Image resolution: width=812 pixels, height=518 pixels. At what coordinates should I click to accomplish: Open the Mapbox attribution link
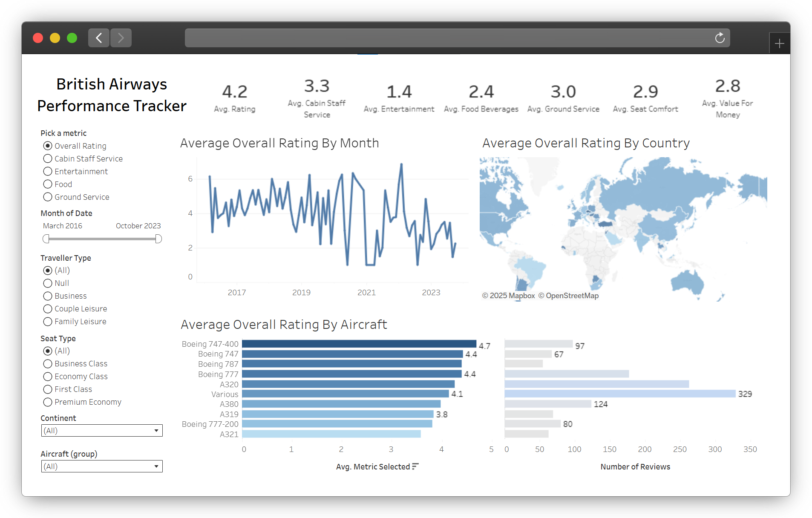(512, 296)
